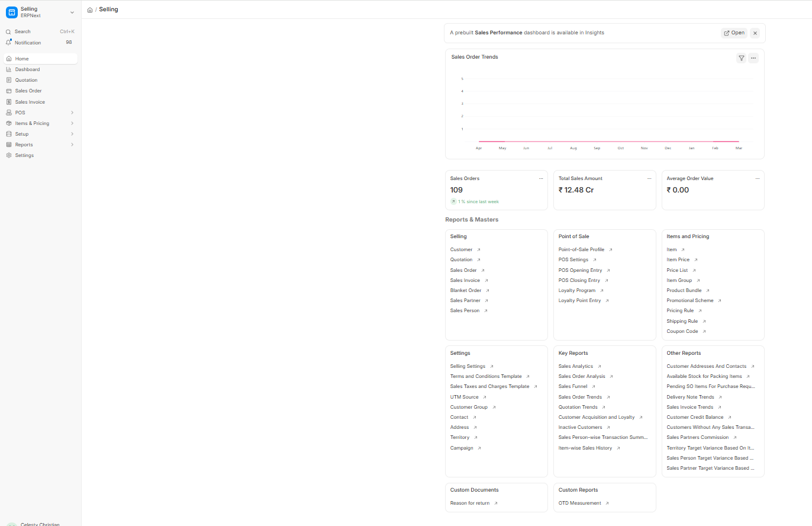Expand the Selling workspace switcher dropdown
Screen dimensions: 812x526
tap(72, 12)
